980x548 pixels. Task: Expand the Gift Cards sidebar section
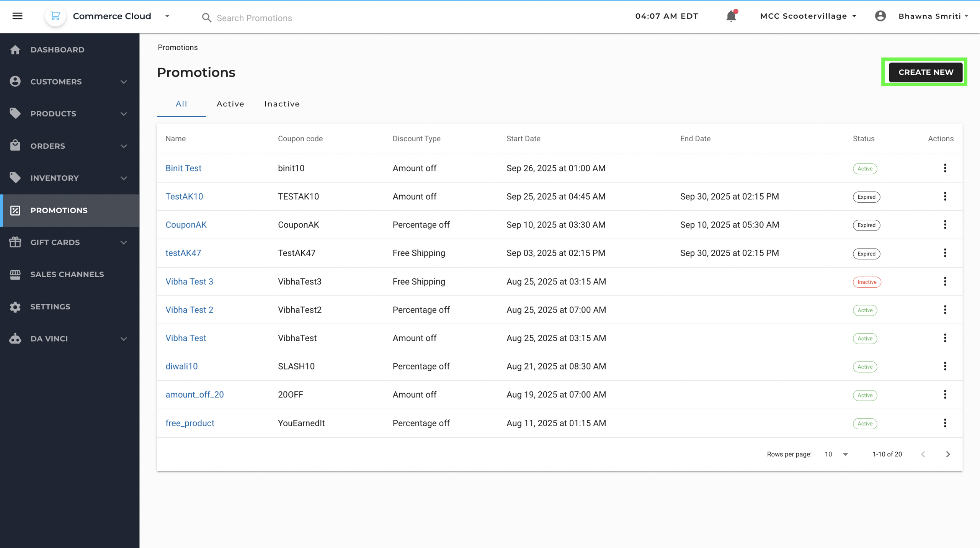(x=124, y=242)
